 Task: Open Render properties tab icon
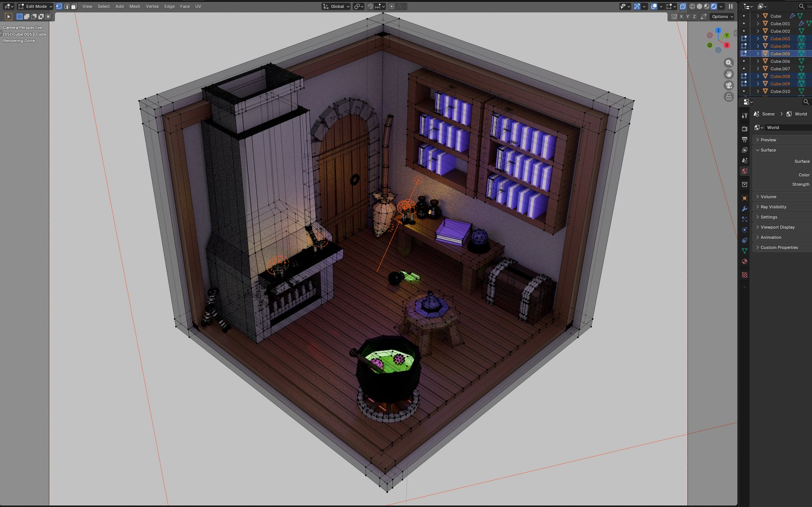pos(744,129)
